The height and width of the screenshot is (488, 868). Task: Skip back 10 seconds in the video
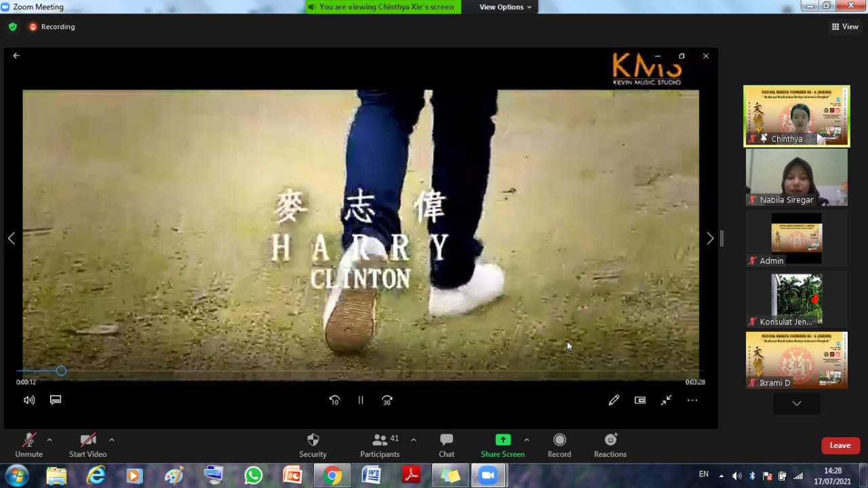334,400
